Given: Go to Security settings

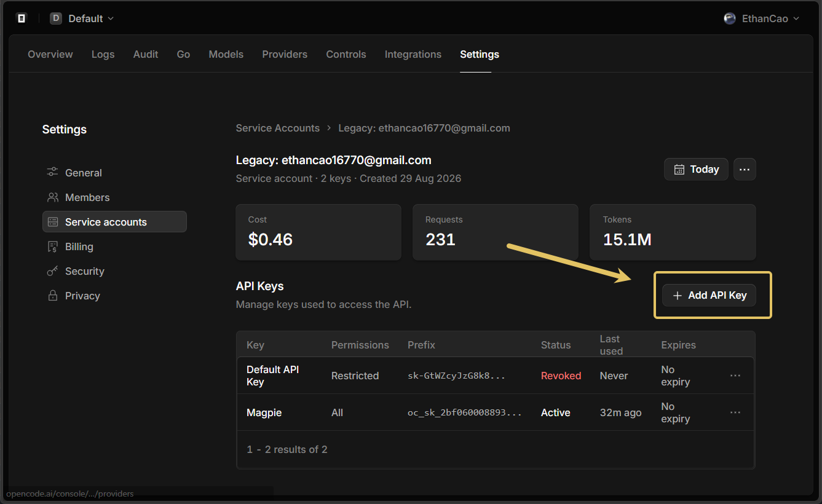Looking at the screenshot, I should click(114, 271).
